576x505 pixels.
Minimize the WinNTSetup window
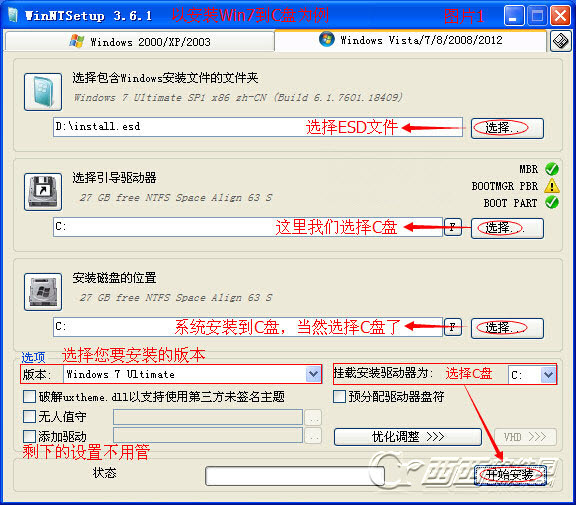click(x=514, y=16)
